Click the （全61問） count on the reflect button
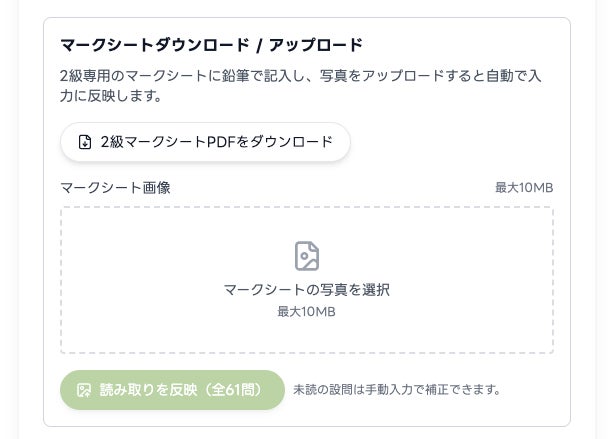614x439 pixels. point(233,389)
